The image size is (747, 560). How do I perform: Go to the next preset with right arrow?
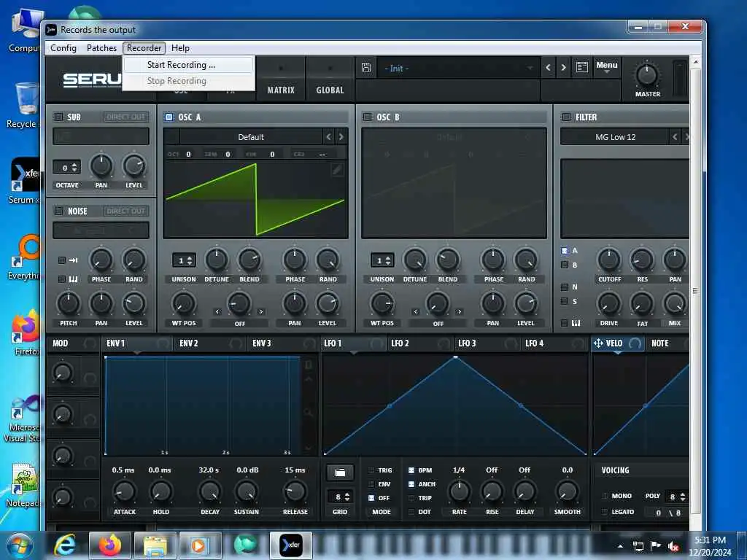tap(563, 68)
